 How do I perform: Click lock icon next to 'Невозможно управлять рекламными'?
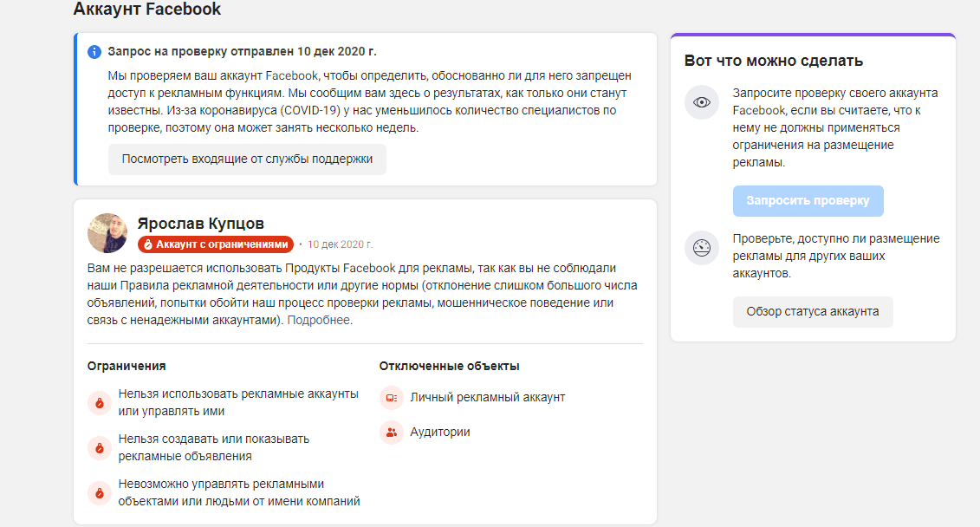[x=100, y=493]
